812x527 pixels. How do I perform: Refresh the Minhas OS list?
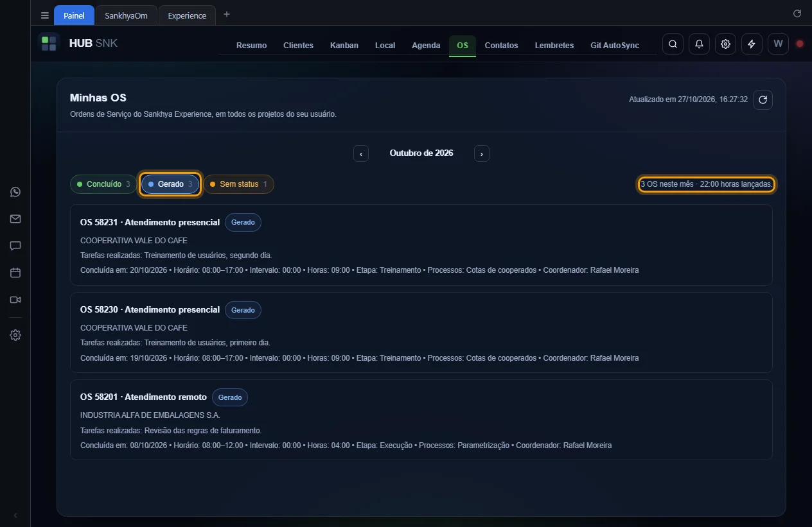(763, 99)
